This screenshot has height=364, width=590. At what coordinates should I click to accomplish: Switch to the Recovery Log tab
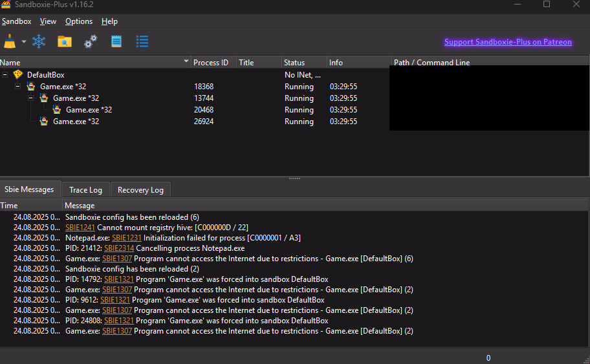(140, 190)
